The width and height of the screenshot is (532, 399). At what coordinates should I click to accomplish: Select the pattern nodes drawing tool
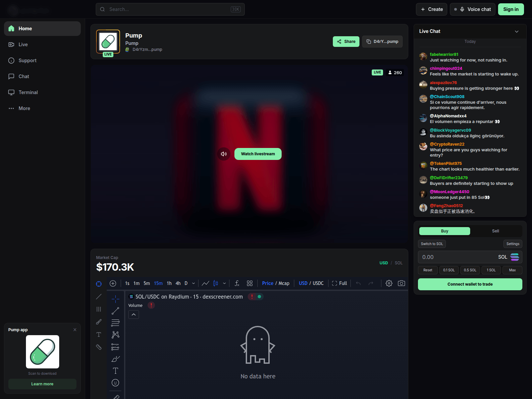[115, 334]
